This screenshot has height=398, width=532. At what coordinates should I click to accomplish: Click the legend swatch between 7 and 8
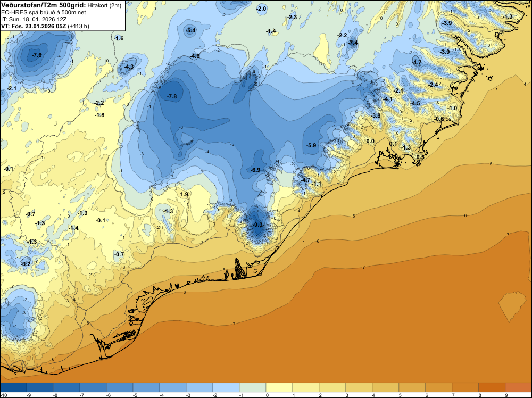(x=465, y=387)
